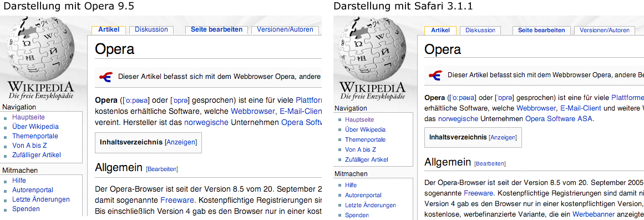
Task: Open the Artikel tab in Opera view
Action: [x=109, y=29]
